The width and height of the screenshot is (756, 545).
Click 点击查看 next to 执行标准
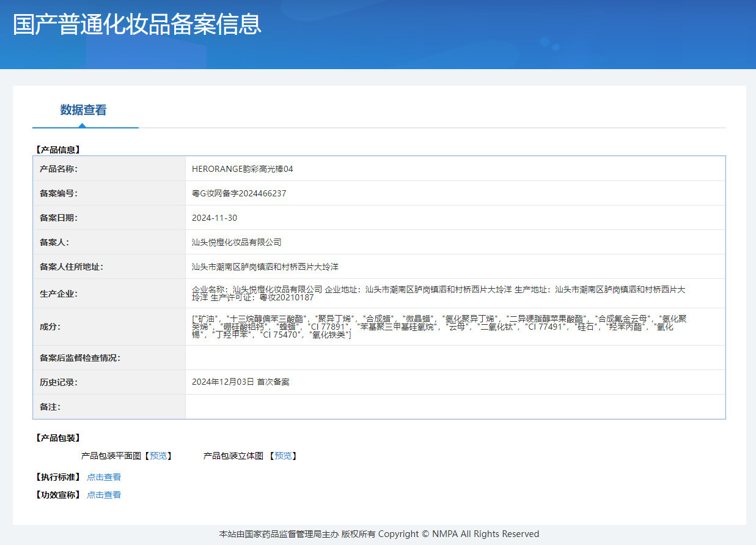click(104, 477)
